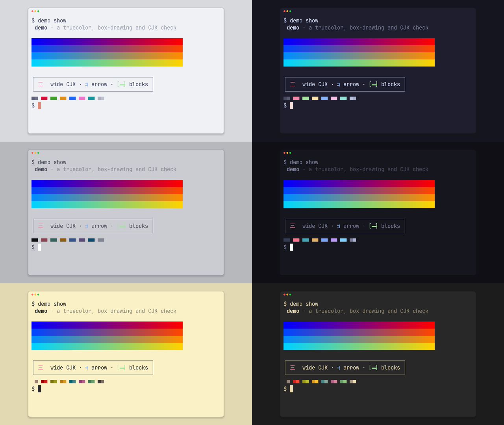Viewport: 504px width, 425px height.
Task: Pick the black palette swatch in middle-left gray terminal
Action: click(x=35, y=240)
